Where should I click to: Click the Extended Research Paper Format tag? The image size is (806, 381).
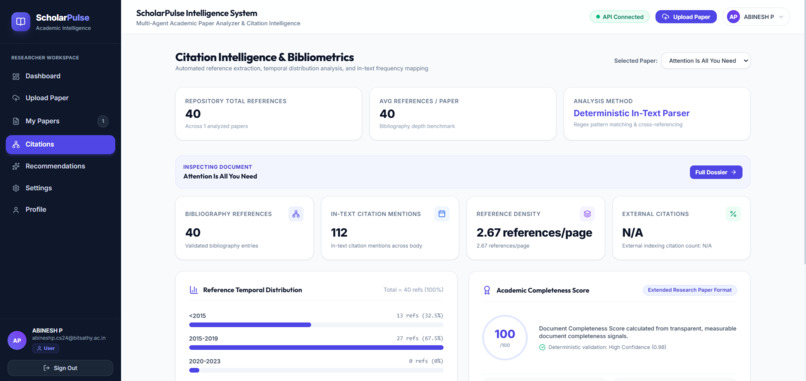690,290
